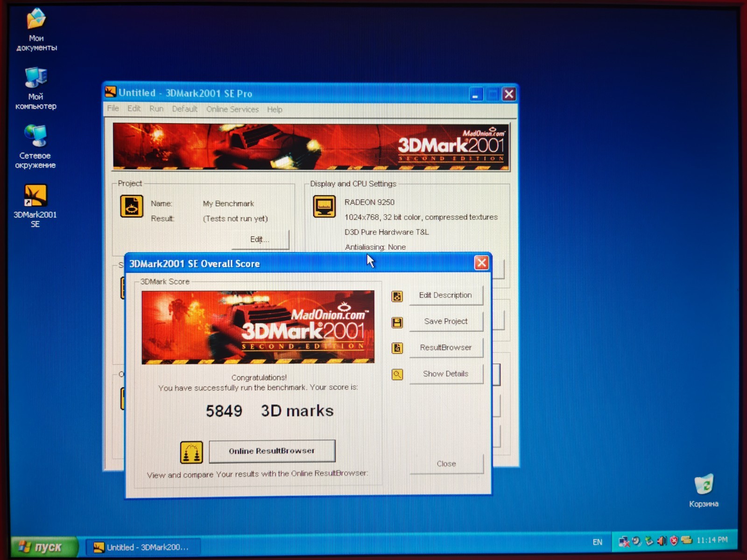Click the '3D marks' text
Screen dimensions: 747x560
[297, 411]
